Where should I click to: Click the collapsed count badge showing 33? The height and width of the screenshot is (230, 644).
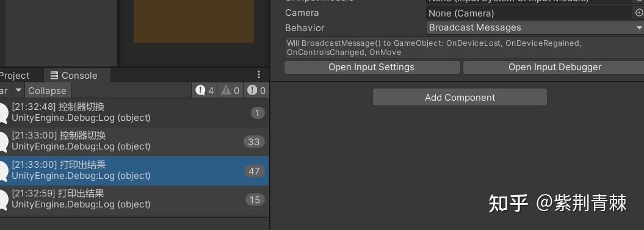coord(254,142)
